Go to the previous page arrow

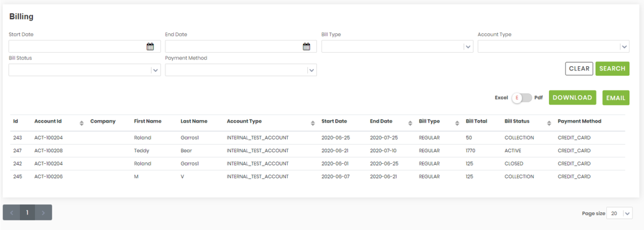point(12,213)
